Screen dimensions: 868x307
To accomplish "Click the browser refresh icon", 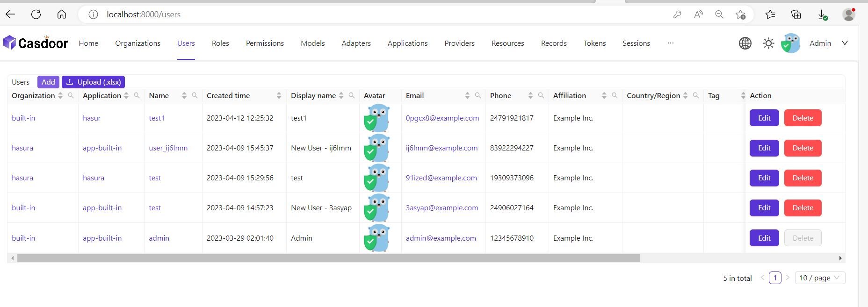I will (x=36, y=14).
